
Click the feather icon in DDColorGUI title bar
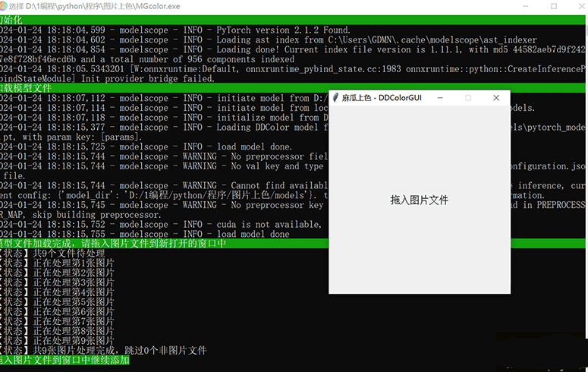[x=335, y=98]
